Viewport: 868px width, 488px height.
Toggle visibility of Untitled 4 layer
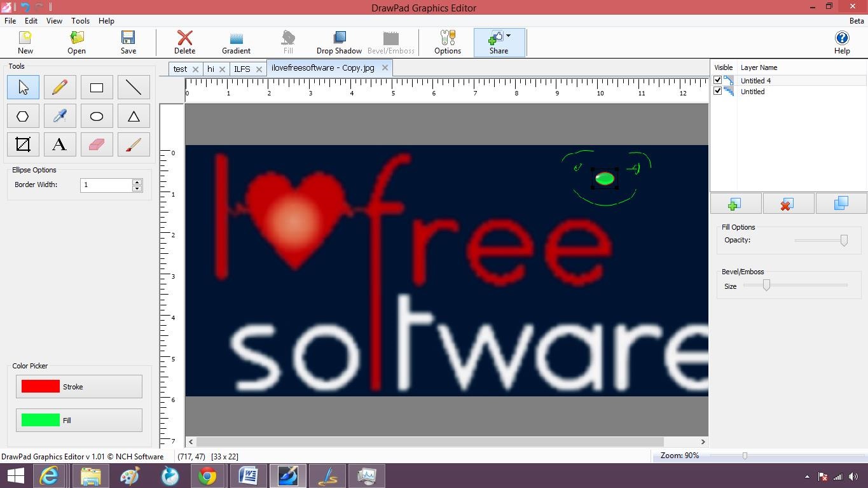(x=718, y=80)
